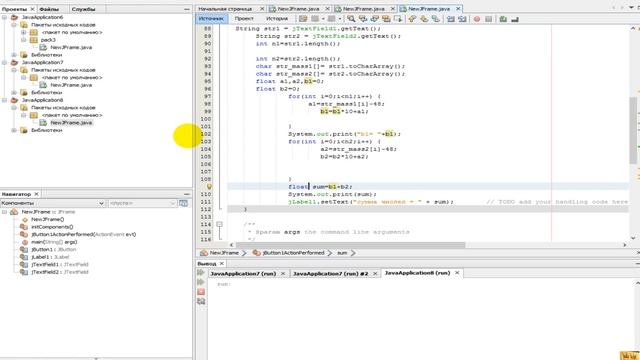
Task: Click the editor horizontal scrollbar thumb
Action: click(350, 245)
